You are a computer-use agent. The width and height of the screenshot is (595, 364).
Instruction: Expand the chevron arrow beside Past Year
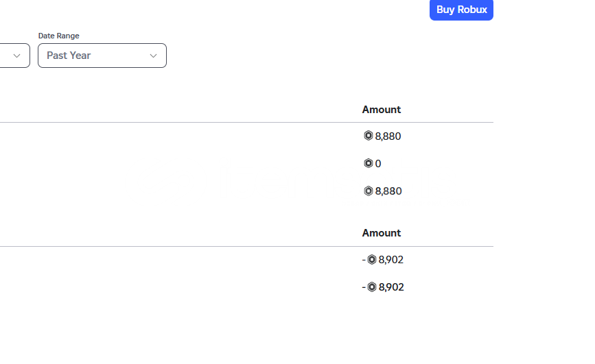(x=153, y=56)
